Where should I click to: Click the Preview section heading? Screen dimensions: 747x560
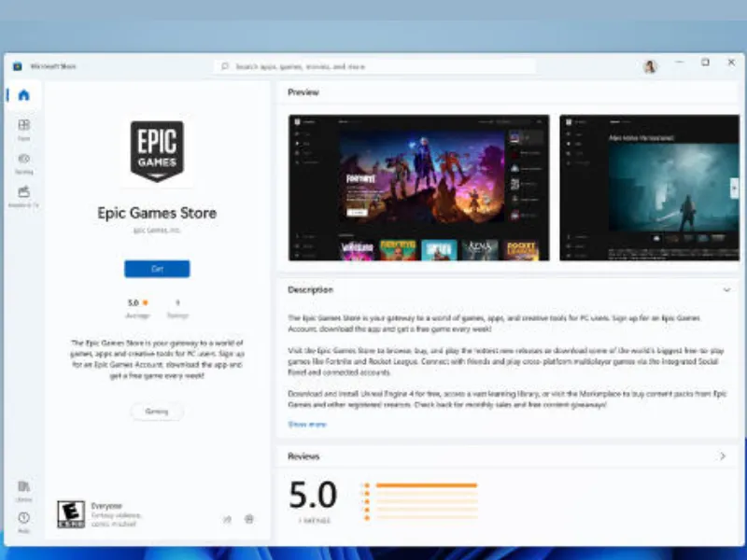pos(303,92)
